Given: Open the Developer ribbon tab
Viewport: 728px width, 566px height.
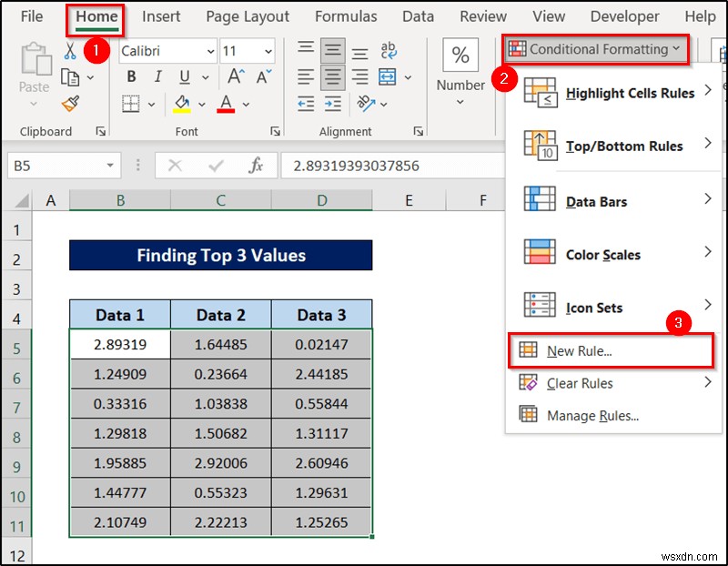Looking at the screenshot, I should point(624,15).
